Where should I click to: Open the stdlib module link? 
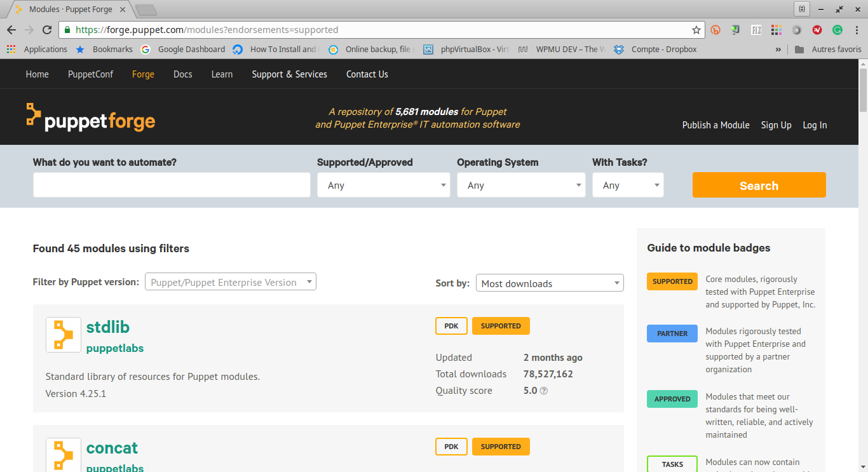point(108,327)
